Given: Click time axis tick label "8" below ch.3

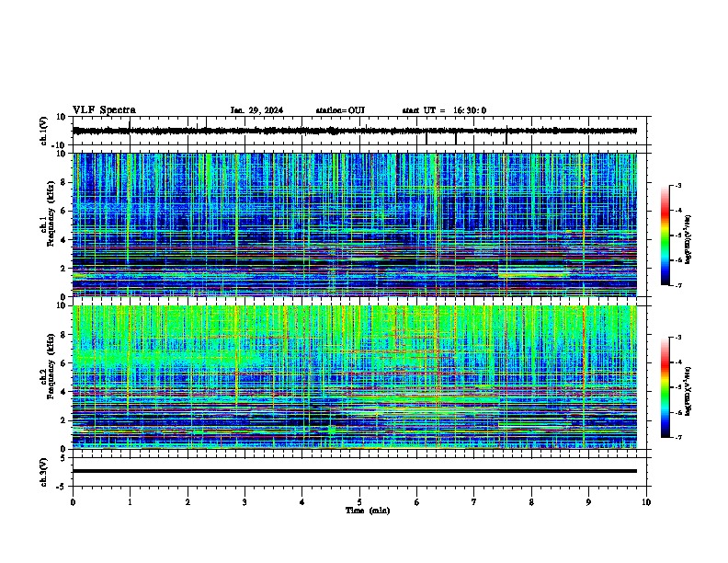Looking at the screenshot, I should (531, 502).
